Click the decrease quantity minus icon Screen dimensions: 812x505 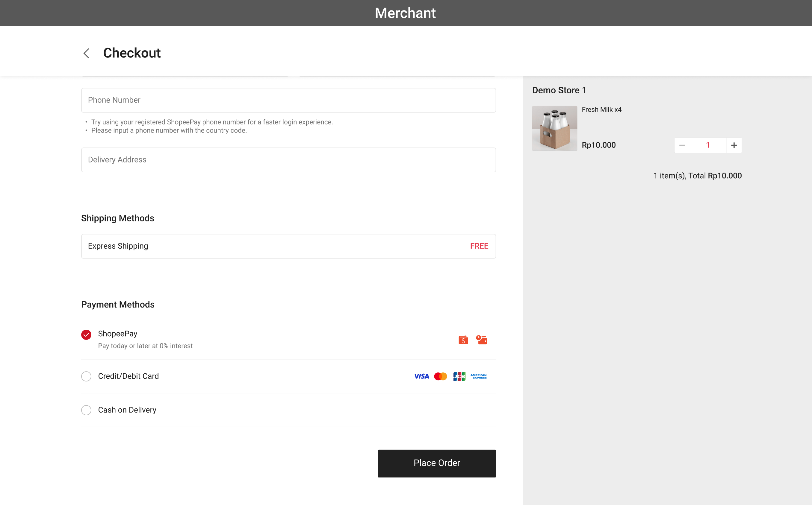[x=682, y=145]
